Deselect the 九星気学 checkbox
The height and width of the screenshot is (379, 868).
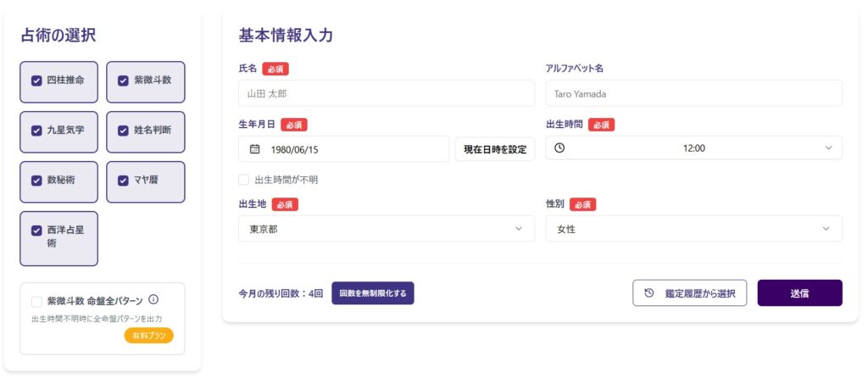point(36,131)
